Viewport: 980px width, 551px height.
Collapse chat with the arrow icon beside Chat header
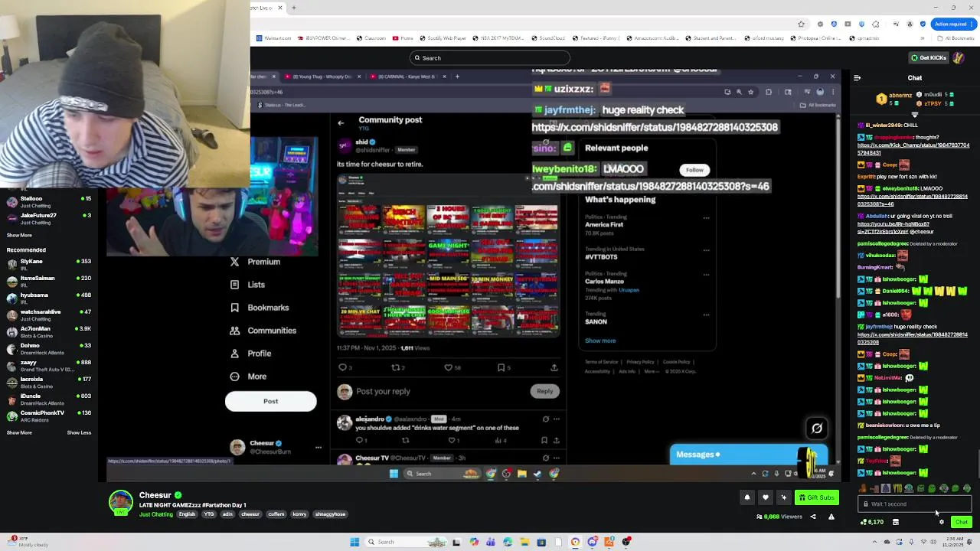pos(857,77)
